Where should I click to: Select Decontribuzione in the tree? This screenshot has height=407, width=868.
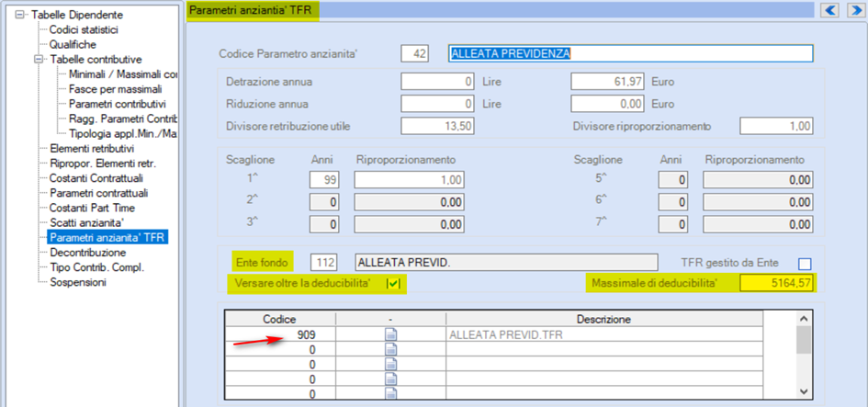pyautogui.click(x=87, y=253)
